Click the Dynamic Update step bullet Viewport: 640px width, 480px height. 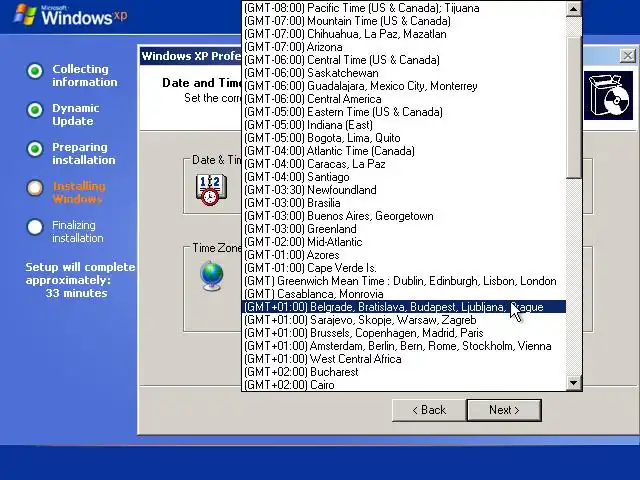coord(35,110)
